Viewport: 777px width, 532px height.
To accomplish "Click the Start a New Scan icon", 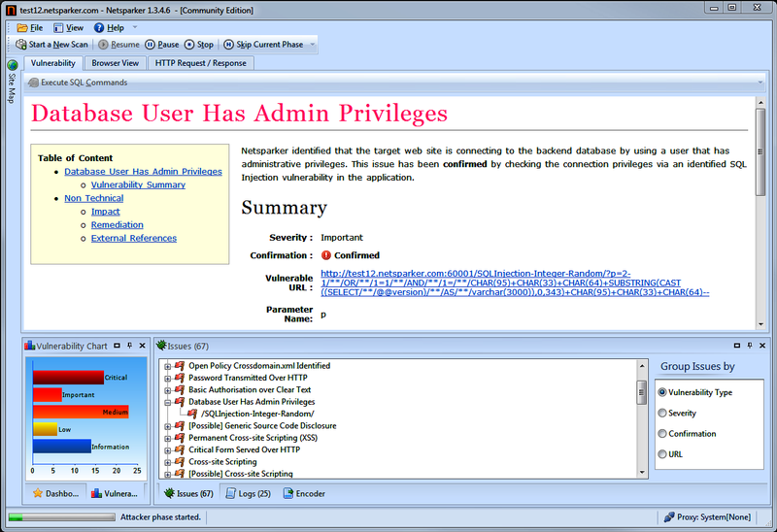I will click(x=20, y=45).
